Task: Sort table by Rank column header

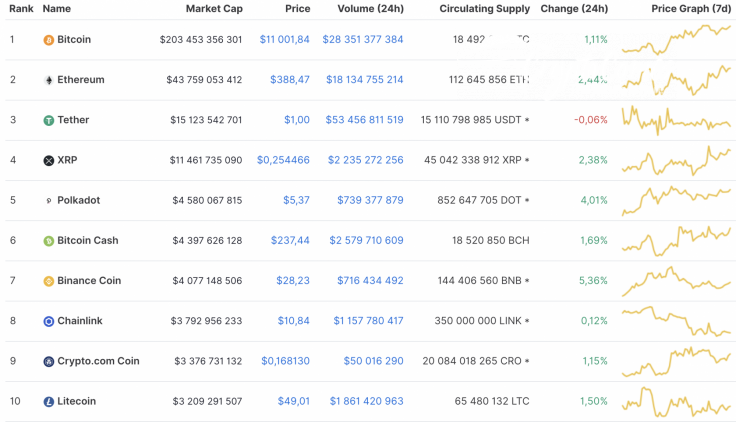Action: [21, 8]
